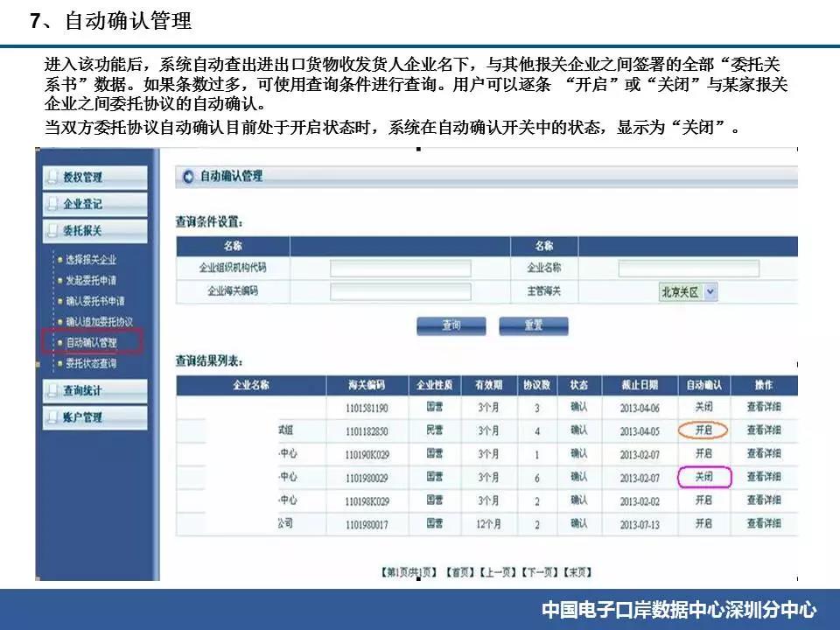This screenshot has width=840, height=630.
Task: Select the 自动确认管理 menu item
Action: tap(91, 342)
